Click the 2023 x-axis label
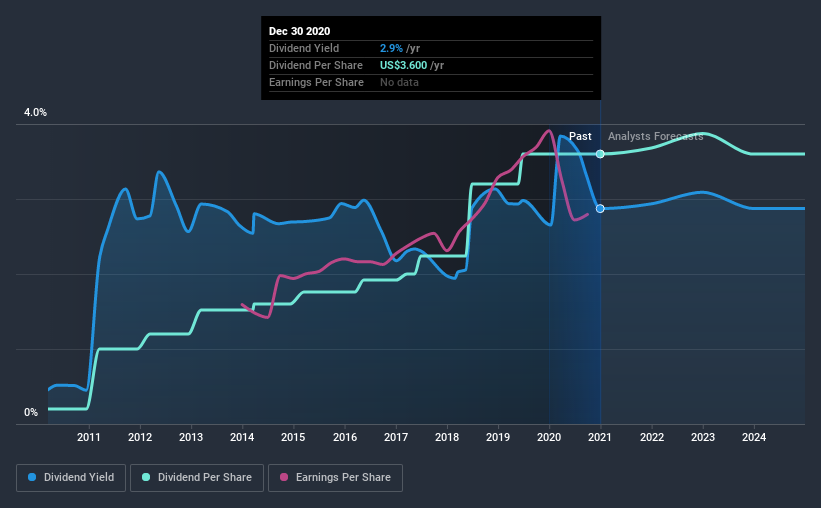The width and height of the screenshot is (821, 508). [703, 437]
